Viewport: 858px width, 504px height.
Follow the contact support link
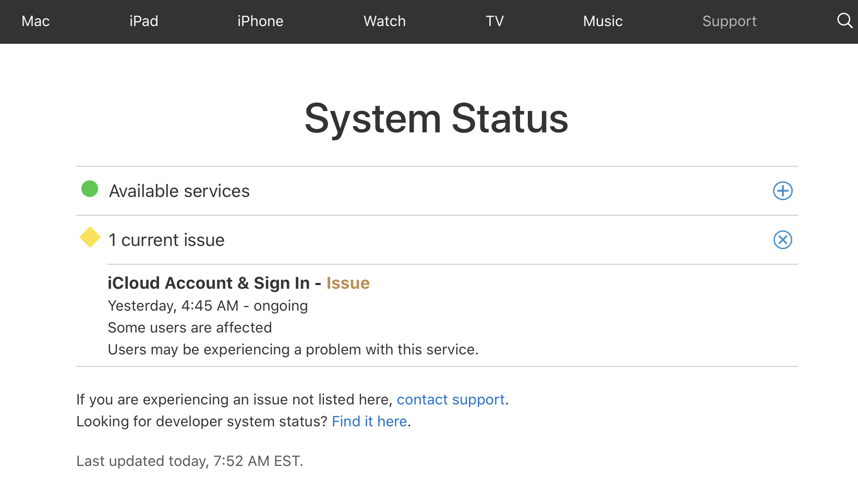point(451,399)
